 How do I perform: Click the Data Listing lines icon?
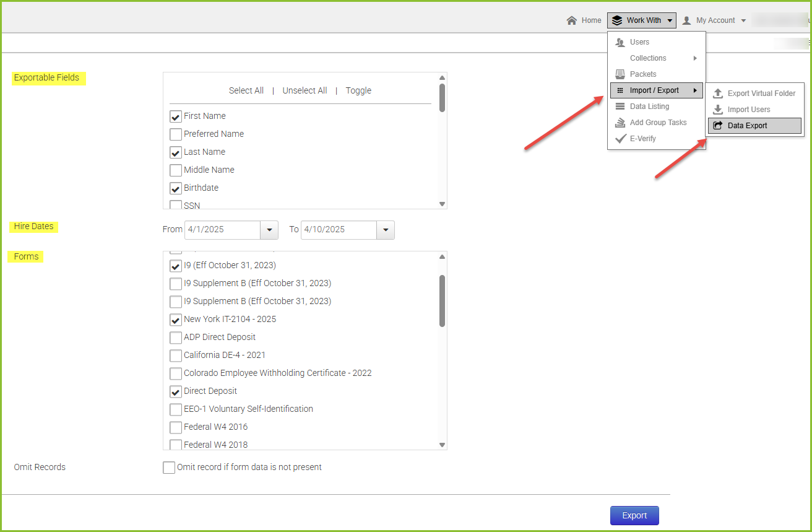pos(620,107)
